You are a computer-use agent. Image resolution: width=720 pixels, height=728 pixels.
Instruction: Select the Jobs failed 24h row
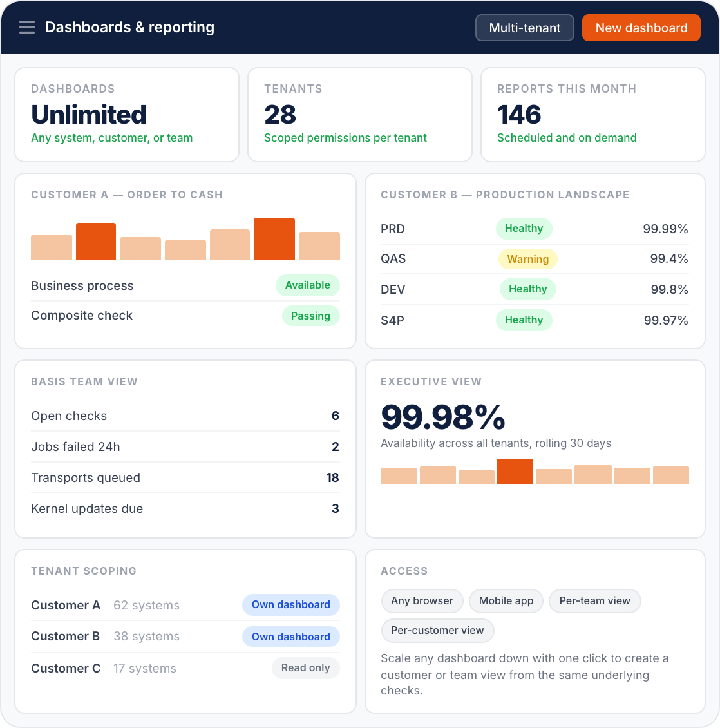(x=185, y=446)
